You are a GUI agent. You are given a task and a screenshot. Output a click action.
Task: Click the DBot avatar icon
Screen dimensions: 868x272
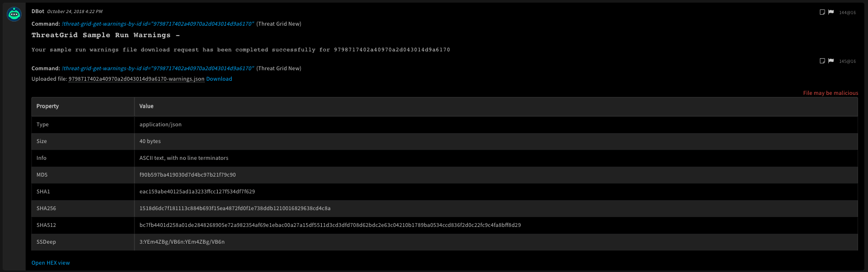14,15
